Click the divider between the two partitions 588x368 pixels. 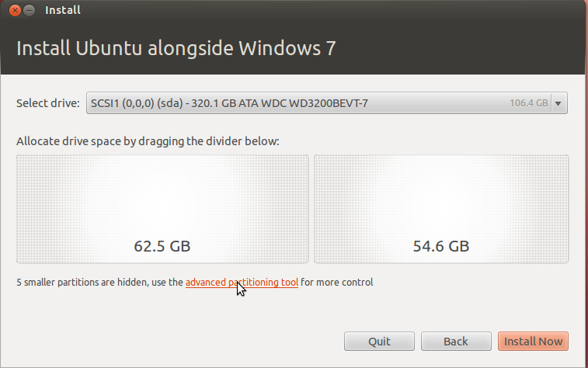pos(311,209)
